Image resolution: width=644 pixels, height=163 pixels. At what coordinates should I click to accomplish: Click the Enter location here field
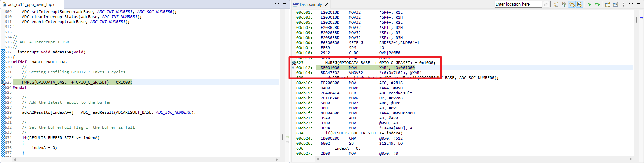click(518, 4)
